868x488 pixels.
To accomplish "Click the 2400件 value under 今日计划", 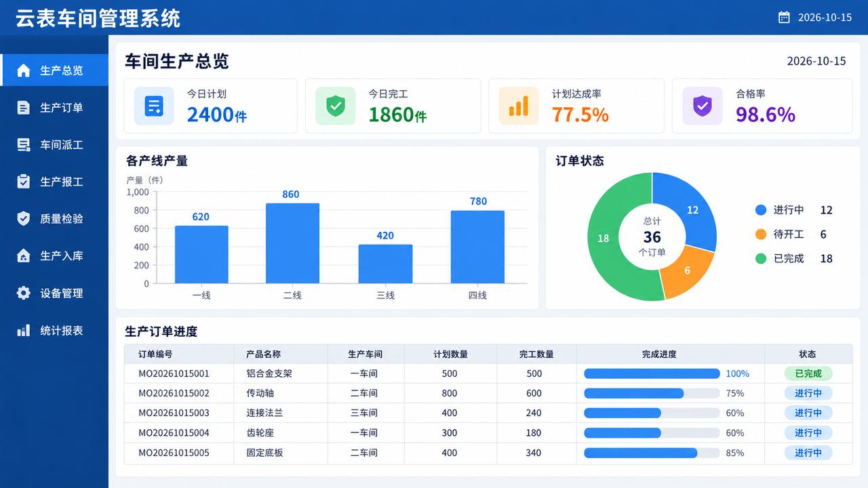I will pyautogui.click(x=217, y=115).
